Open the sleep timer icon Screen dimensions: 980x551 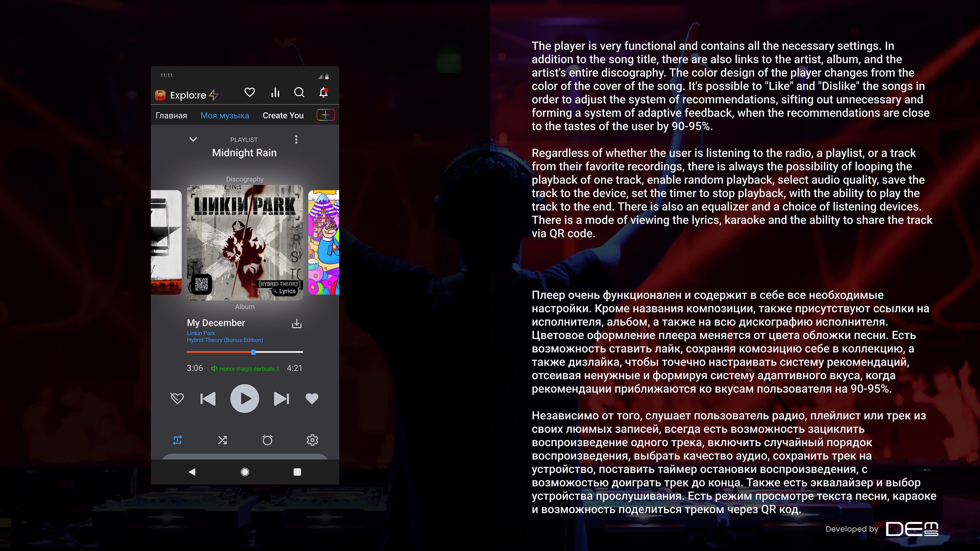coord(267,440)
